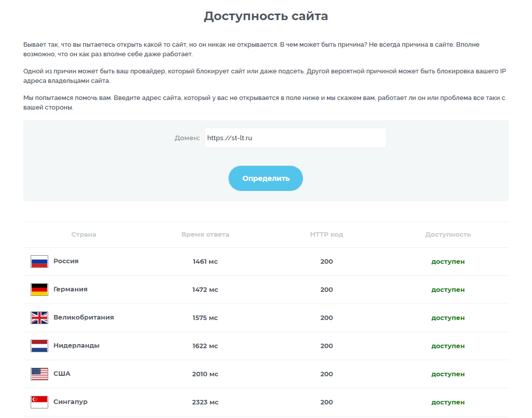Click the HTTP code 200 for Россия
The image size is (532, 418).
click(x=327, y=262)
